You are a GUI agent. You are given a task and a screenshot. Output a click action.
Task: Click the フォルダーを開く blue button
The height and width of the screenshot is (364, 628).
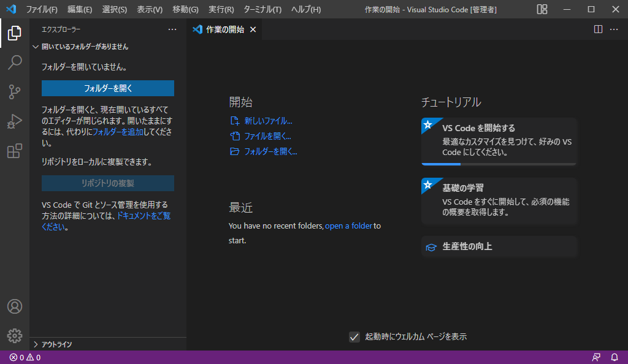(x=108, y=88)
